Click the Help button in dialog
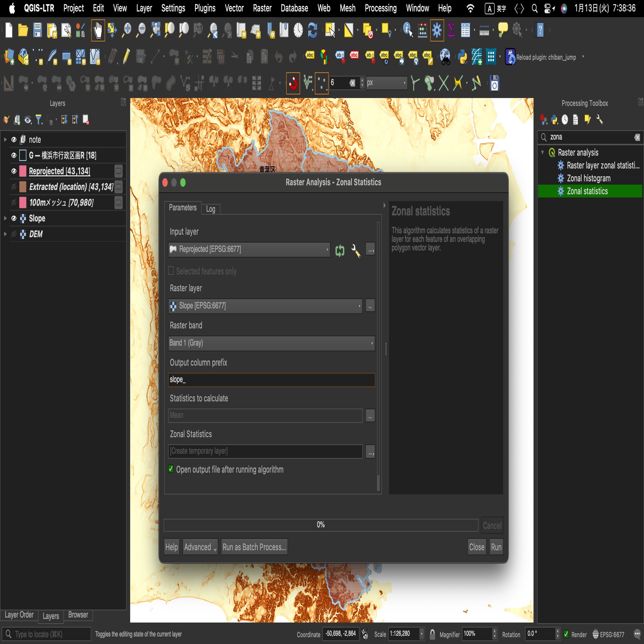Image resolution: width=644 pixels, height=644 pixels. coord(172,547)
